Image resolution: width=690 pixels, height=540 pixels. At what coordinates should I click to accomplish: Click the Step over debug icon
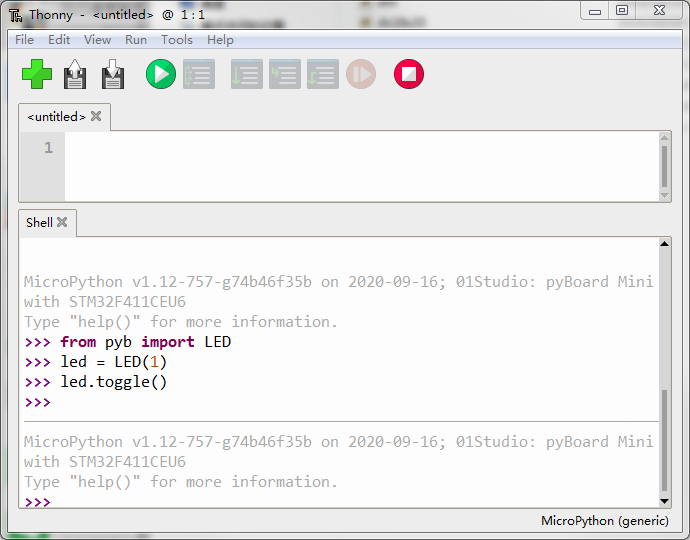(247, 74)
